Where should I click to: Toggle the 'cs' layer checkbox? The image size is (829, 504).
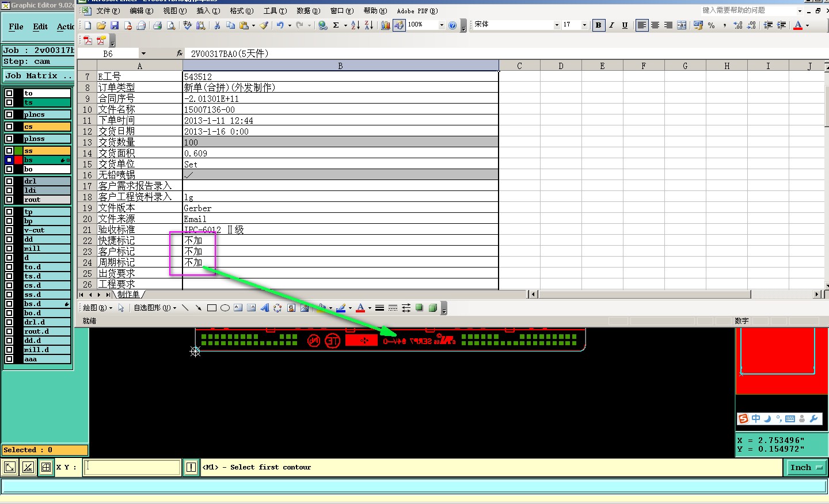[9, 127]
